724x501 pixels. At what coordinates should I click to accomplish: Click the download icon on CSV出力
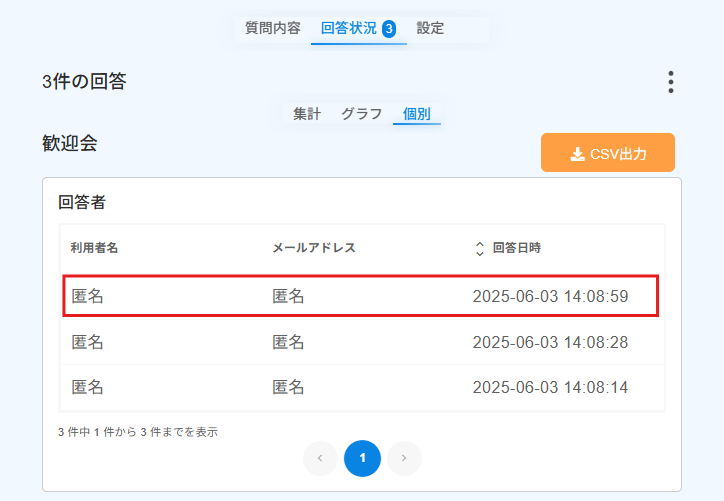tap(577, 154)
